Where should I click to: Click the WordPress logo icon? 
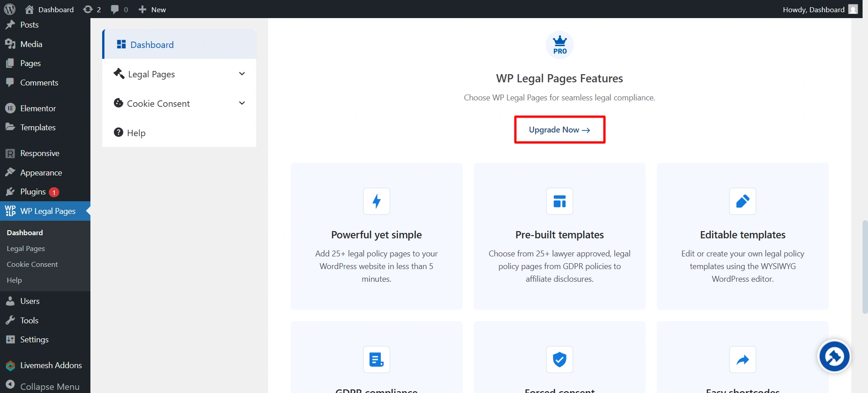9,9
